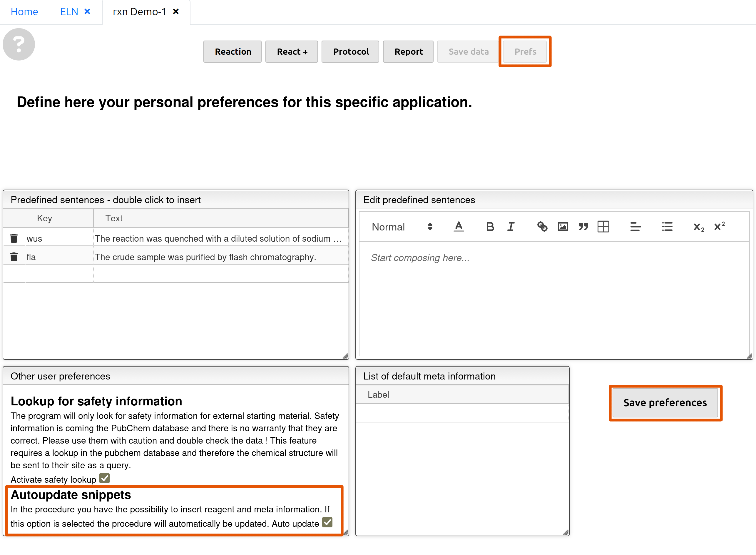Screen dimensions: 756x555
Task: Insert an image in editor
Action: point(563,227)
